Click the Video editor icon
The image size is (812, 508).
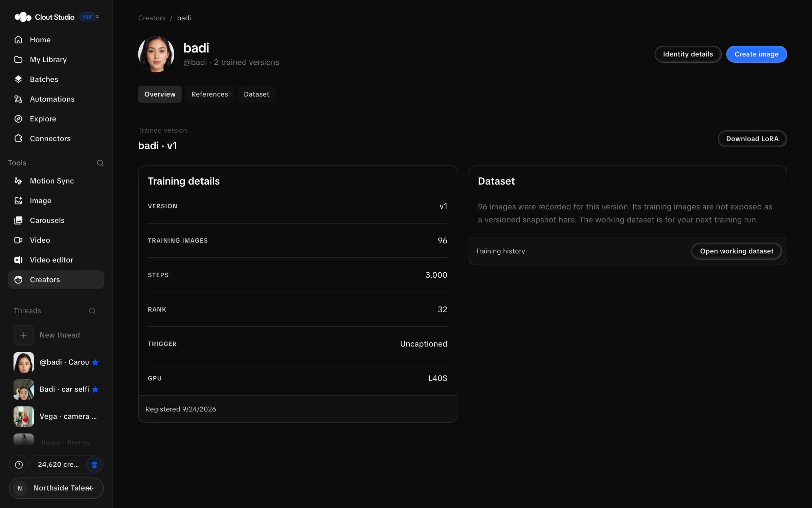18,260
